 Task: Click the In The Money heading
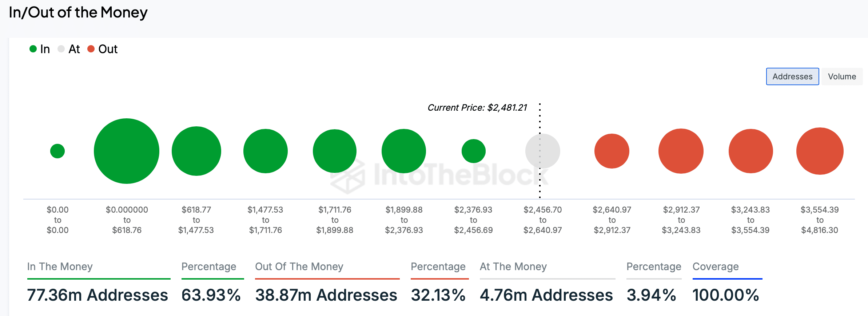(60, 266)
